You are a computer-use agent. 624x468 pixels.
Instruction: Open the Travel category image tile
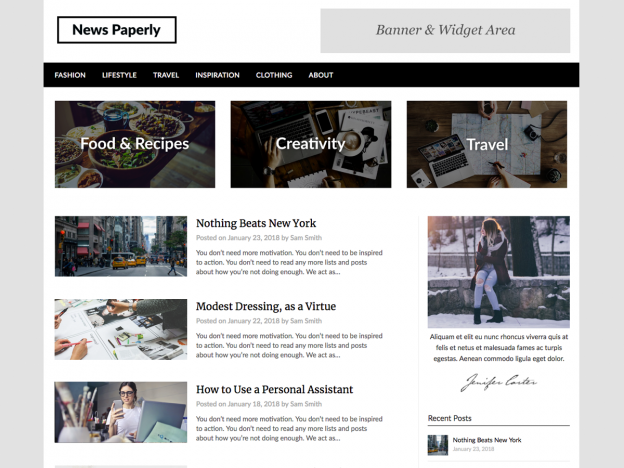[x=487, y=144]
